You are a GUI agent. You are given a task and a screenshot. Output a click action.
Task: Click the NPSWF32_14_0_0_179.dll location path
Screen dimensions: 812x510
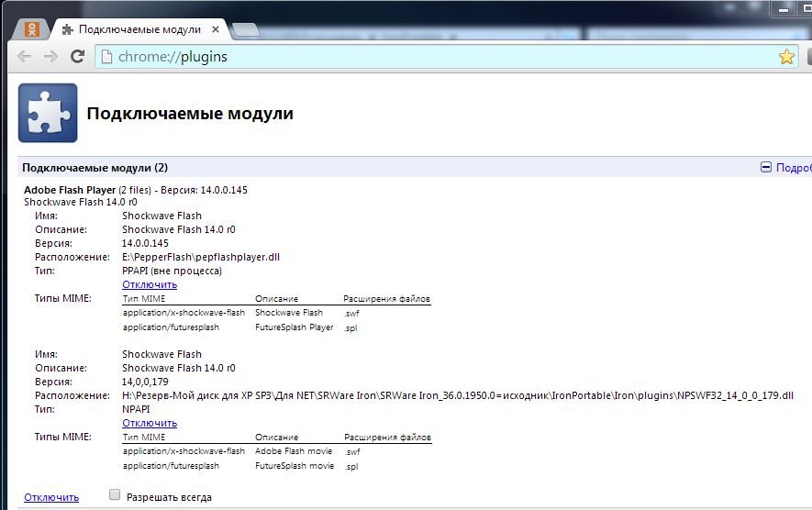(457, 395)
